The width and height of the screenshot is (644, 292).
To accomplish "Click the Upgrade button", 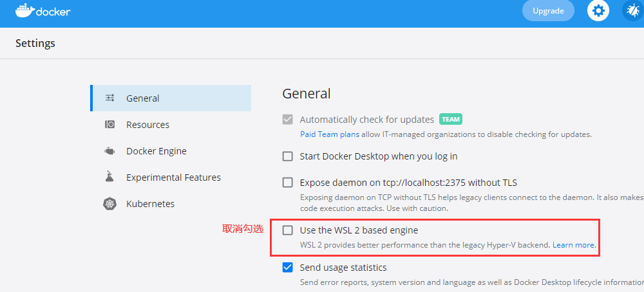I will pyautogui.click(x=548, y=11).
